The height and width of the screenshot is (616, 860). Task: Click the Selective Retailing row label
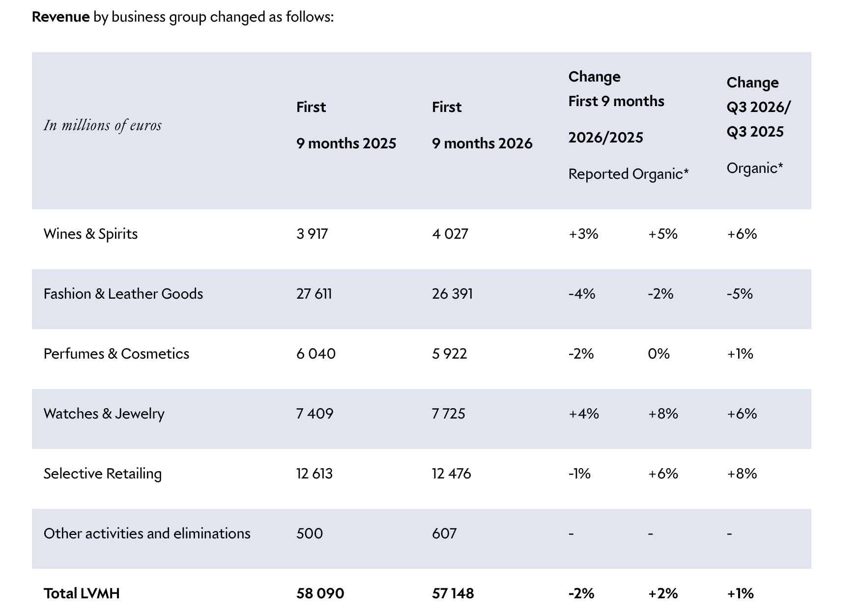[103, 474]
